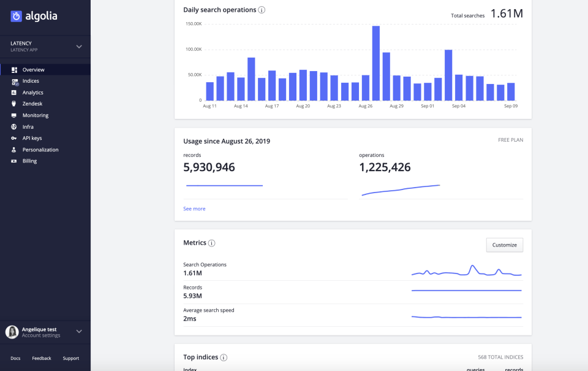Click the tallest bar near Aug 26
Image resolution: width=588 pixels, height=371 pixels.
pyautogui.click(x=377, y=61)
